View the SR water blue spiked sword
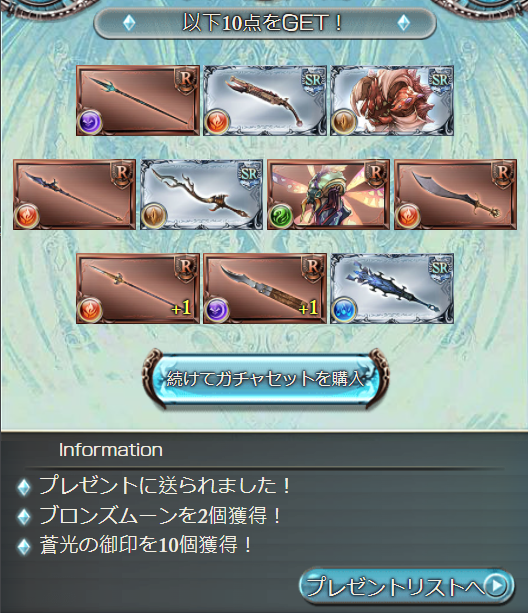The height and width of the screenshot is (613, 528). click(x=392, y=288)
